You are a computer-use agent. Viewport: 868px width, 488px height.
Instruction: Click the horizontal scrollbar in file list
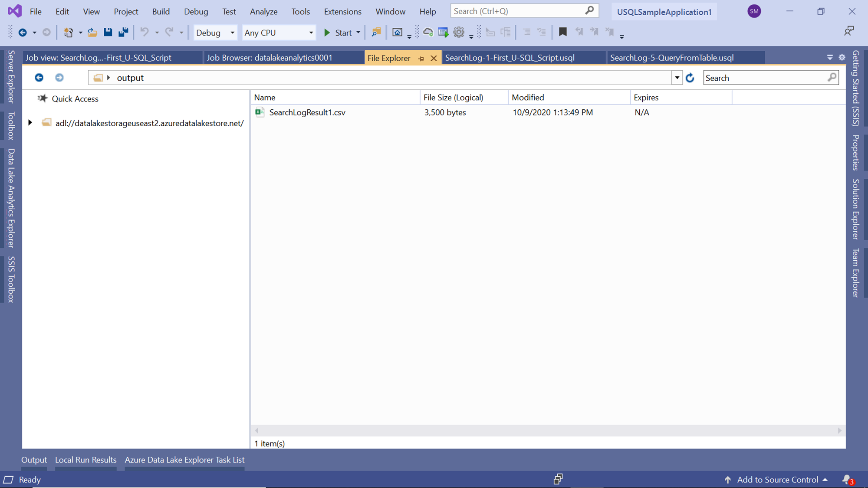click(x=548, y=430)
